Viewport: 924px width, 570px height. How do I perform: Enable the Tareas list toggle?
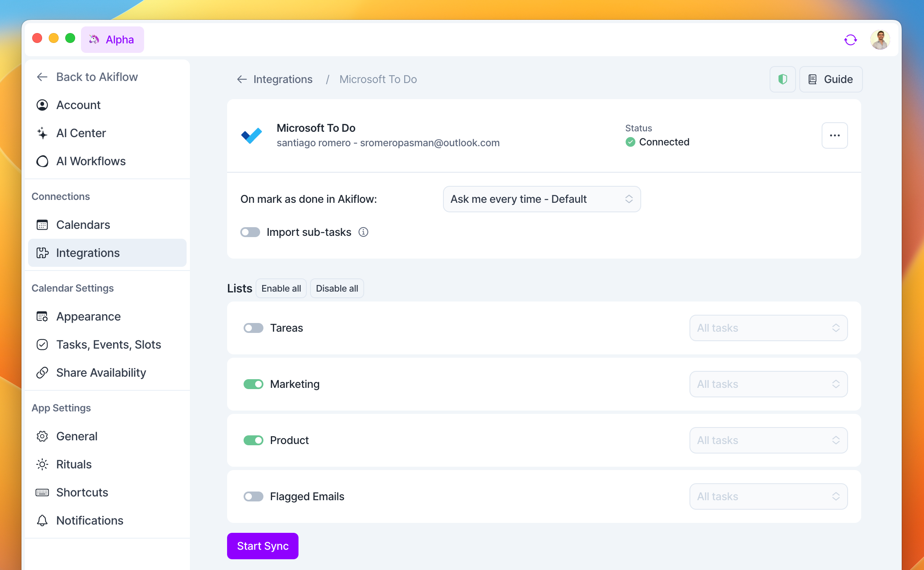[254, 328]
